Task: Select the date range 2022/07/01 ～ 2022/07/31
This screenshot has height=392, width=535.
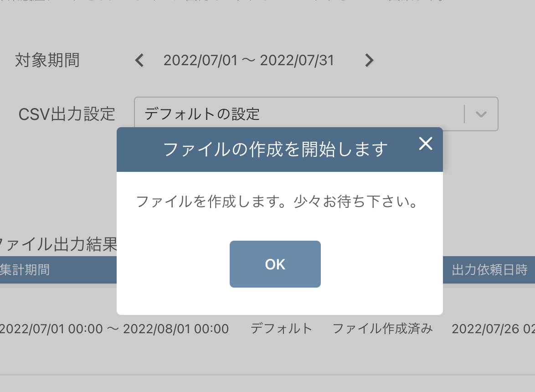Action: pos(250,60)
